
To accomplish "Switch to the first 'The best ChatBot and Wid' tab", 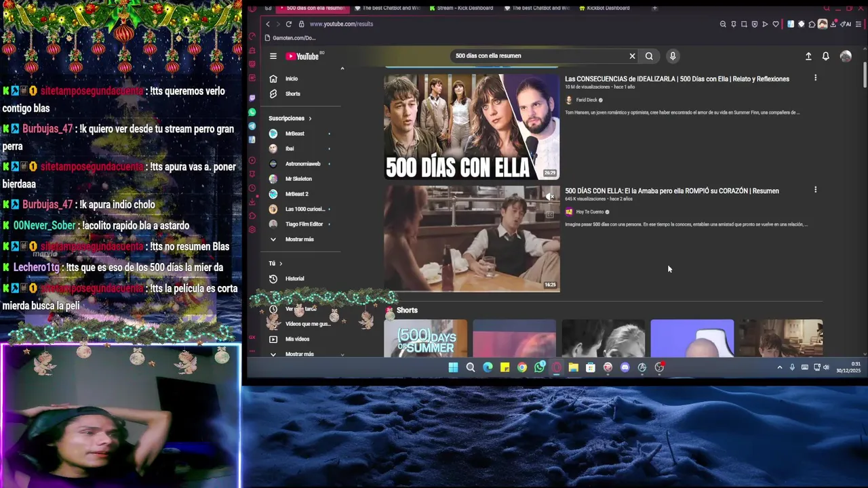I will point(387,8).
